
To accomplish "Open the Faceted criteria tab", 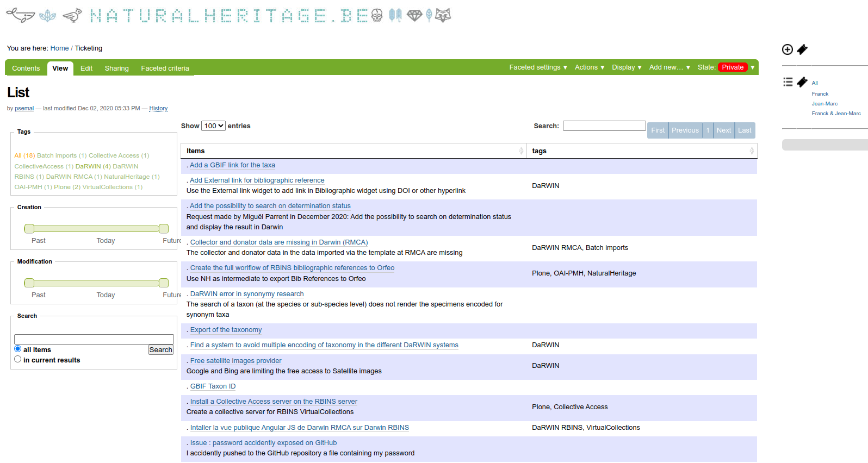I will (x=165, y=68).
